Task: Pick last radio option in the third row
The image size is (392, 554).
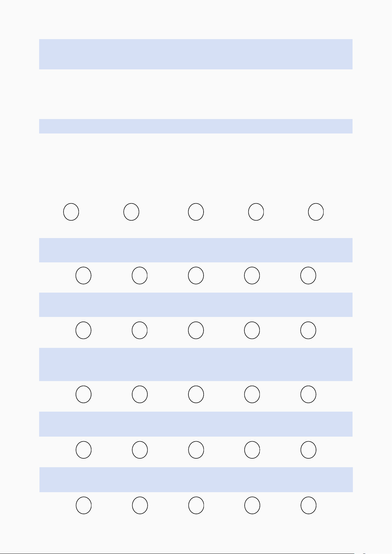Action: click(308, 330)
